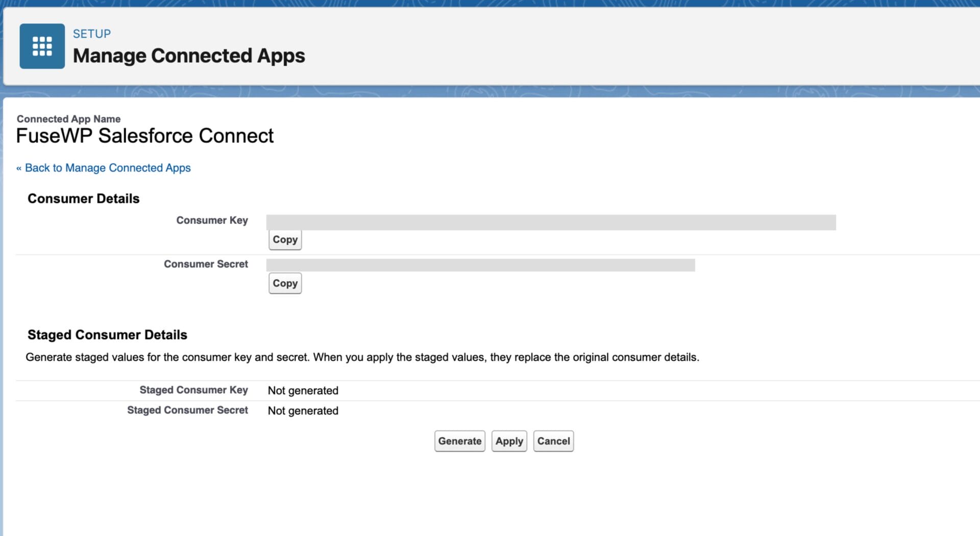The image size is (980, 536).
Task: Copy the Consumer Secret
Action: tap(285, 284)
